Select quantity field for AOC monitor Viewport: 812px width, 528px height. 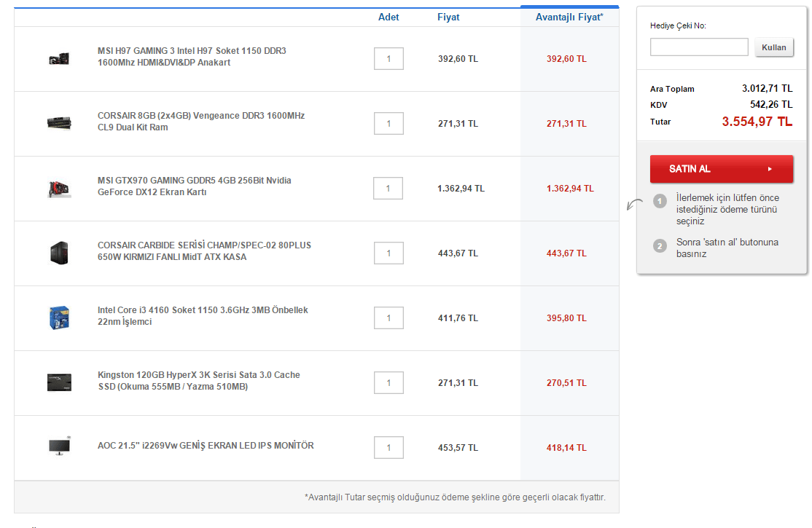389,447
